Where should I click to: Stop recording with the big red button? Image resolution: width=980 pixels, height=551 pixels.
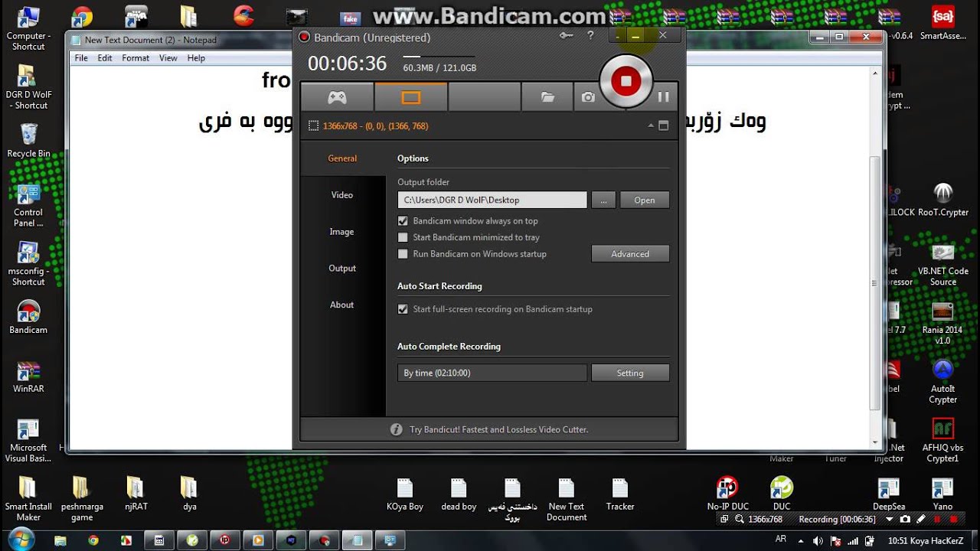(x=626, y=80)
